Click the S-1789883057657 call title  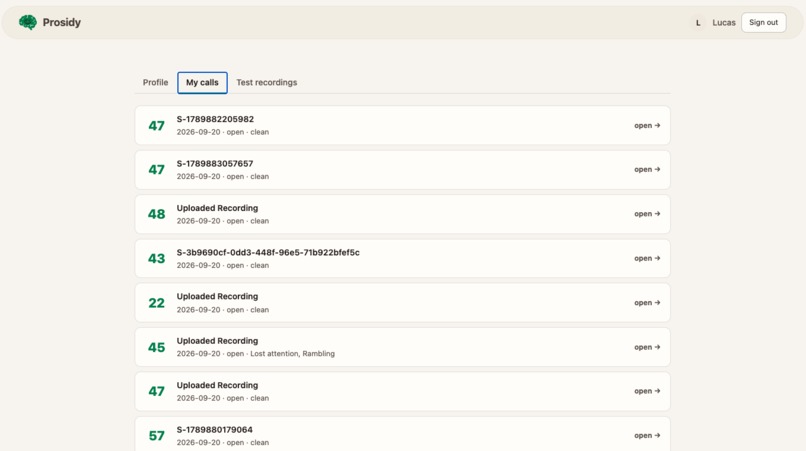click(x=215, y=164)
